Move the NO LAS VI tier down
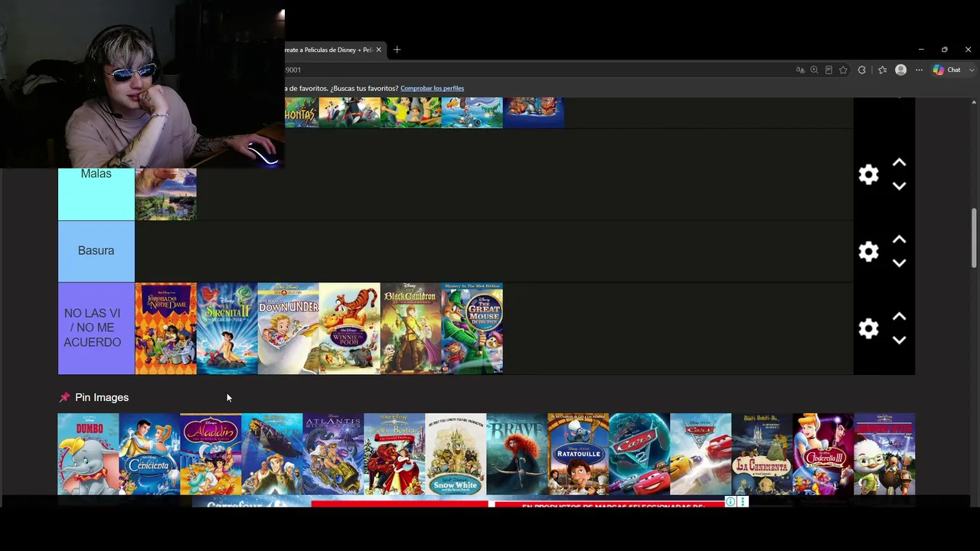 pos(900,340)
